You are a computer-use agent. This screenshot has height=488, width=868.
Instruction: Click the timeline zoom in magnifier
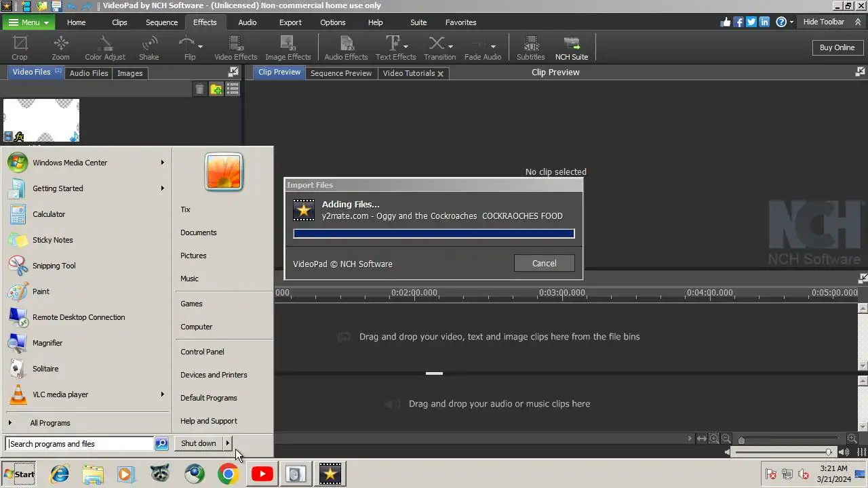(852, 439)
